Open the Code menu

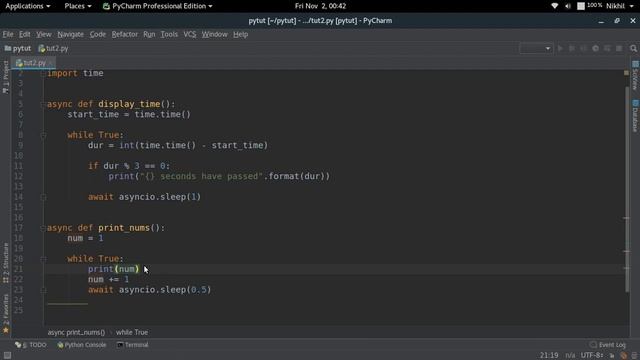(98, 34)
